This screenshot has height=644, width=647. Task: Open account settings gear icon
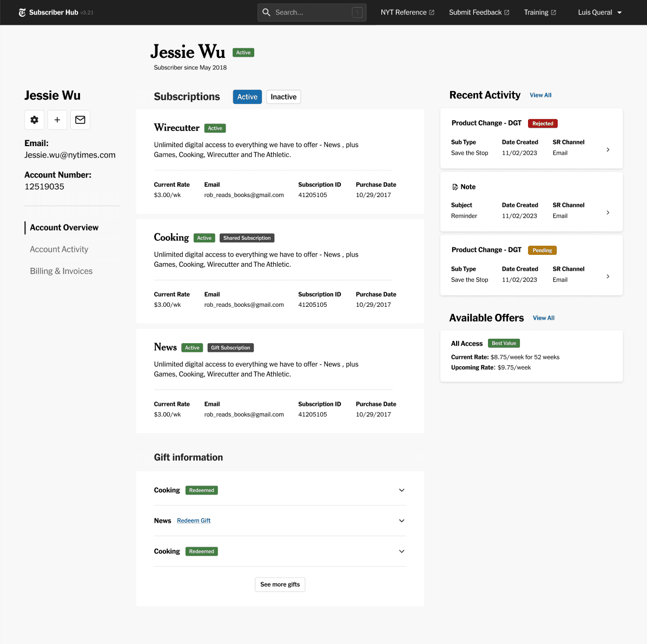click(x=34, y=120)
